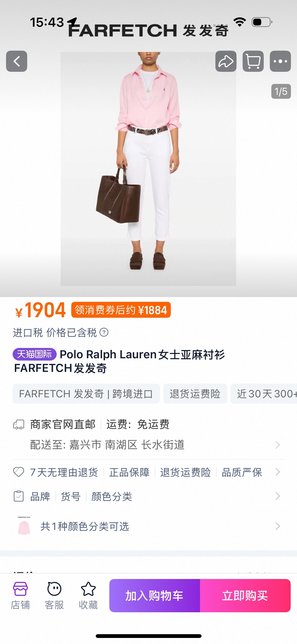Select the FARFETCH 发发奇 跨境进口 tag
Image resolution: width=297 pixels, height=644 pixels.
click(x=86, y=394)
